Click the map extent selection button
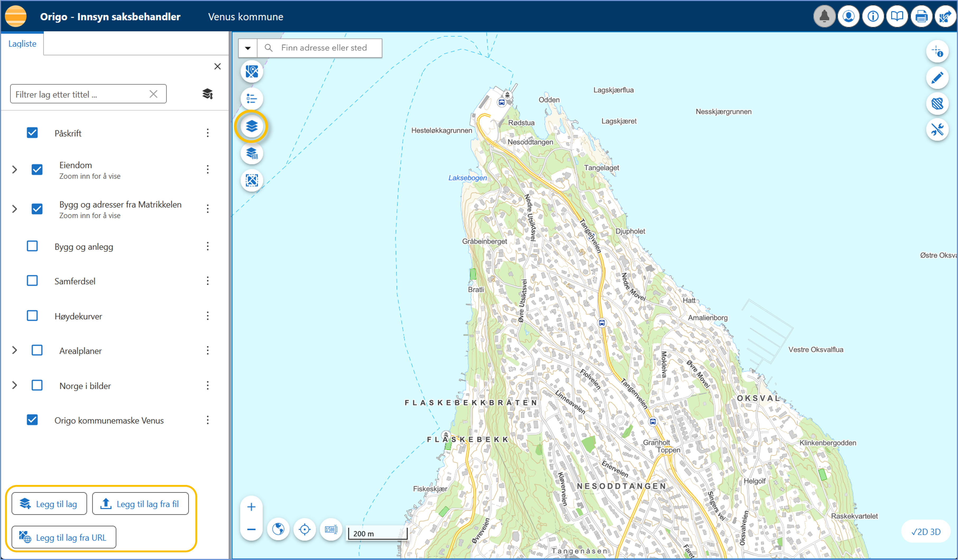The image size is (958, 560). click(252, 180)
